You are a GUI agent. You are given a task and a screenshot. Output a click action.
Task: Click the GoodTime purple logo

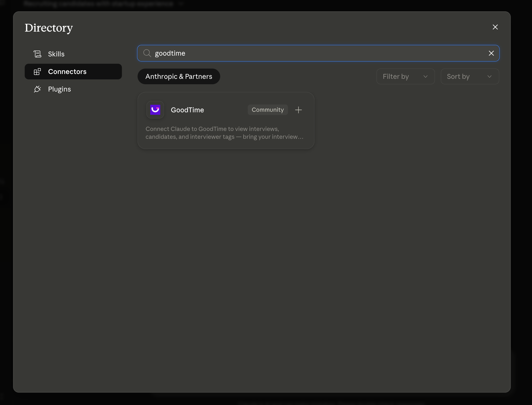click(155, 110)
